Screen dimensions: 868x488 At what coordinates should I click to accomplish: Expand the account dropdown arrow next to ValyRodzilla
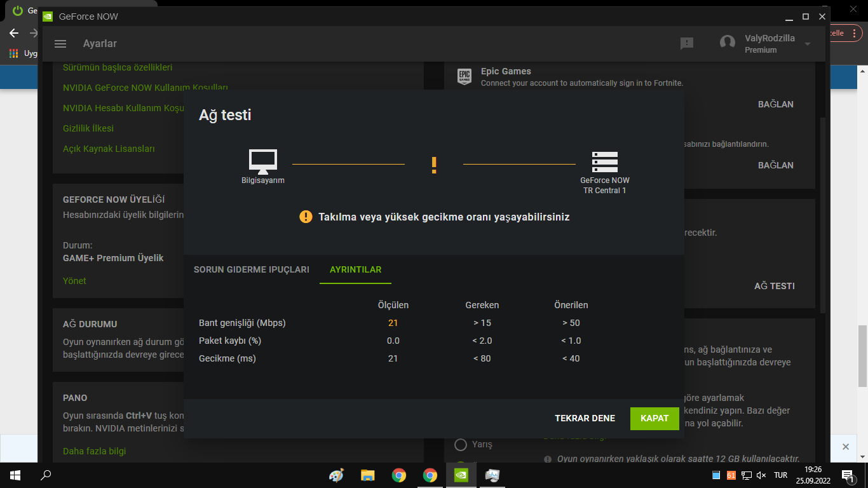tap(808, 44)
